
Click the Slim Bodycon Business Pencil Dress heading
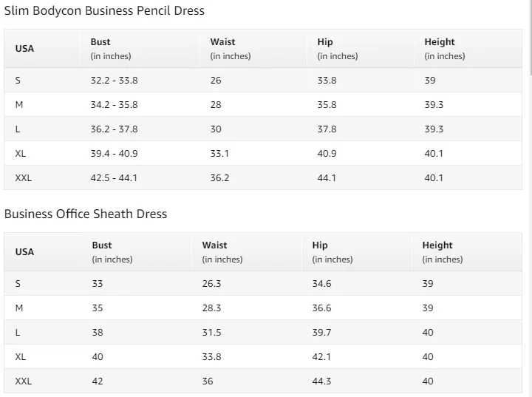pos(104,11)
